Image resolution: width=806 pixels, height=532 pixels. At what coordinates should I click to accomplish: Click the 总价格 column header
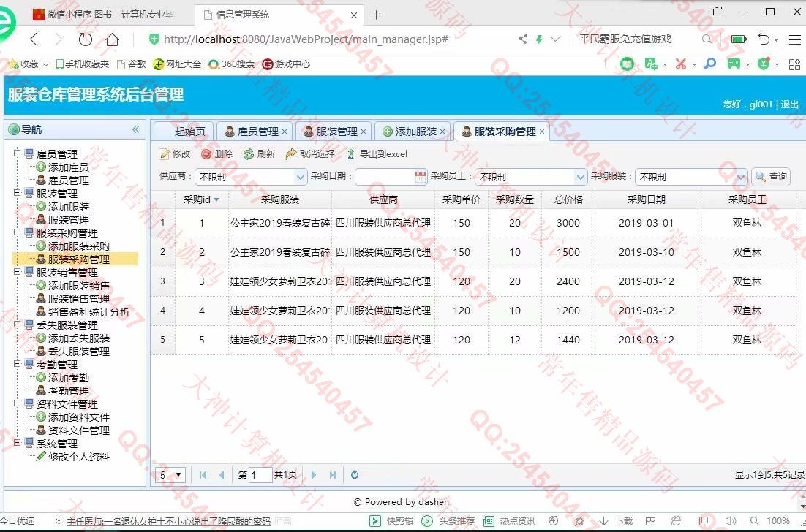[x=568, y=199]
